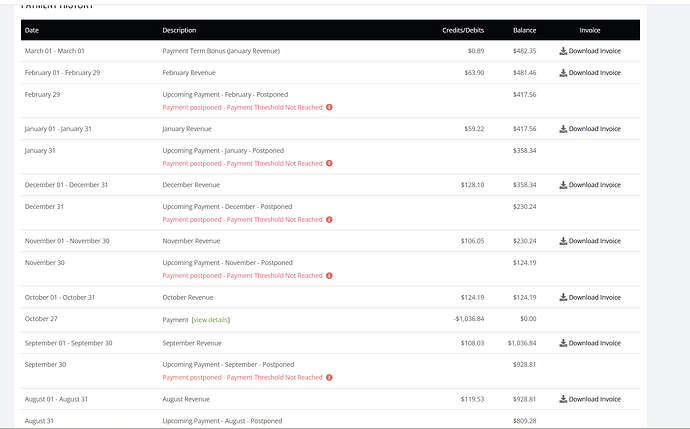The image size is (690, 429).
Task: Click the Date column header
Action: pos(32,31)
